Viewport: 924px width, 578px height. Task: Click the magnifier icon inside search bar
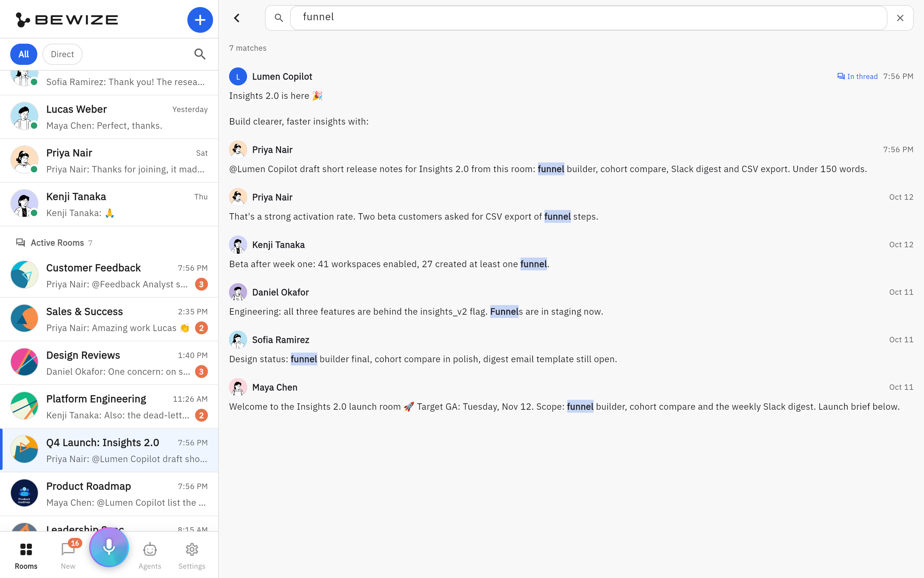[279, 18]
